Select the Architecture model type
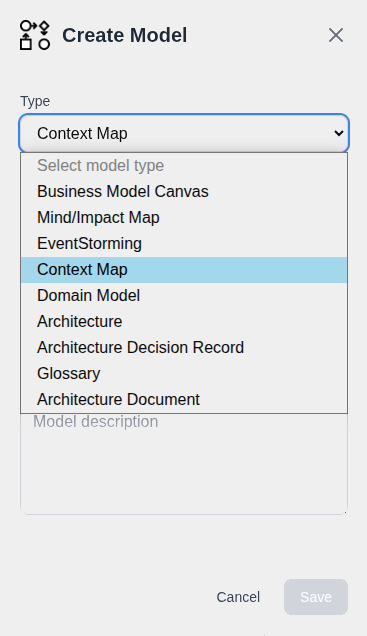The image size is (367, 636). pyautogui.click(x=184, y=322)
